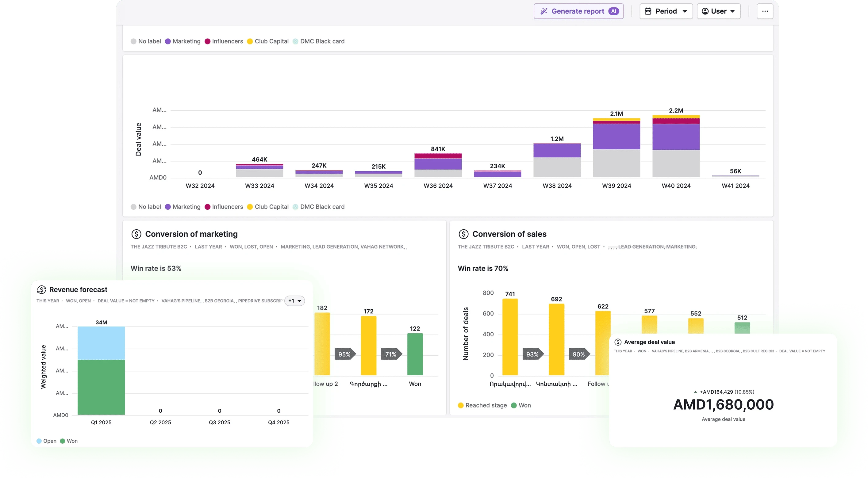Screen dimensions: 868x478
Task: Open the User filter dropdown
Action: tap(718, 11)
